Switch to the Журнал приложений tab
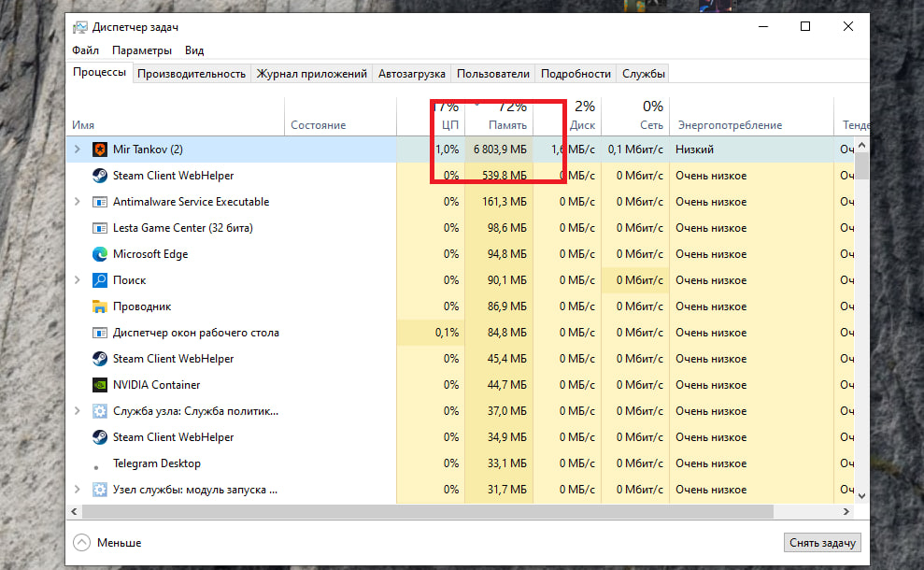Viewport: 924px width, 570px height. (x=312, y=74)
